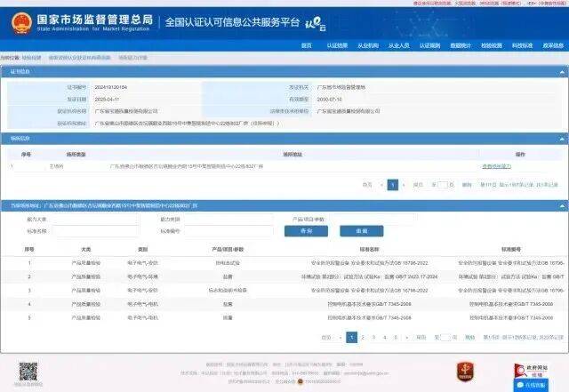This screenshot has height=392, width=569.
Task: Select issue date 2025-04-11
Action: pyautogui.click(x=107, y=100)
